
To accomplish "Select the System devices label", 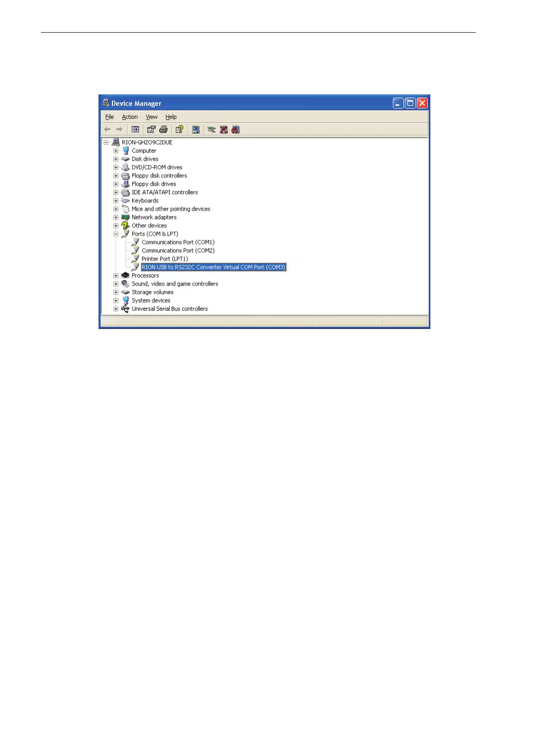I will (x=151, y=300).
